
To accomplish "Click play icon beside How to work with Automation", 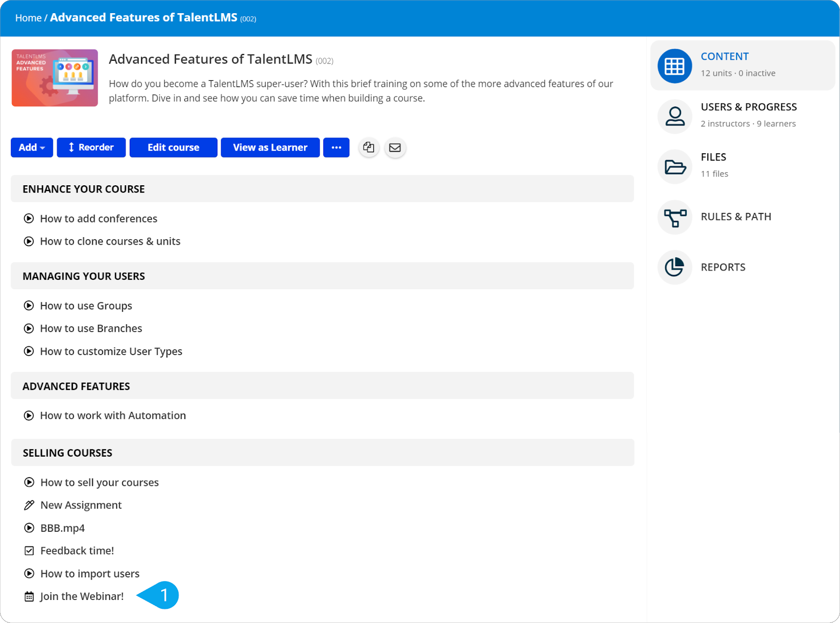I will 29,416.
